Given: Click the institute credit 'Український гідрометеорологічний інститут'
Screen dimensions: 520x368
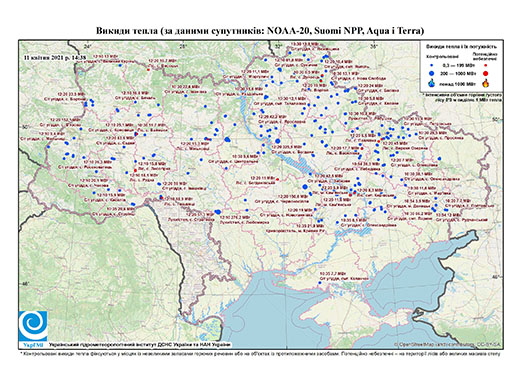Looking at the screenshot, I should (140, 345).
